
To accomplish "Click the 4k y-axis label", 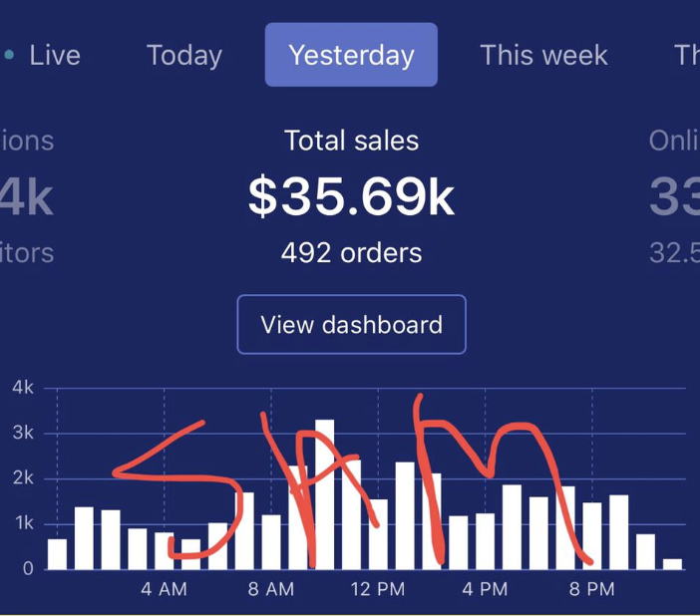I will 22,388.
